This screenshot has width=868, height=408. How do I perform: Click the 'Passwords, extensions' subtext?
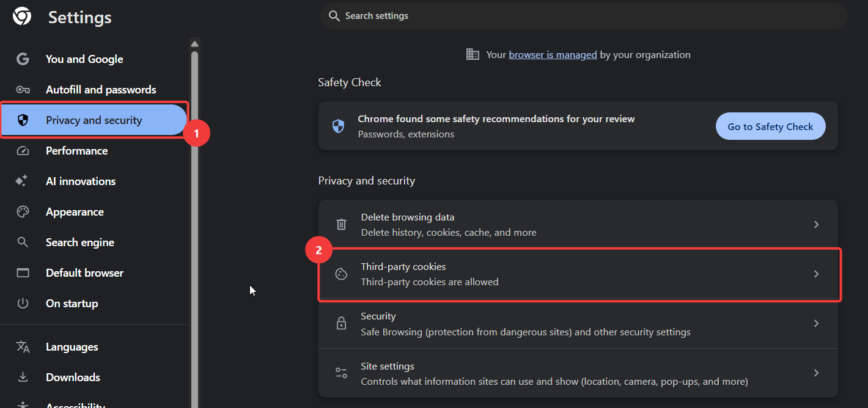tap(406, 134)
